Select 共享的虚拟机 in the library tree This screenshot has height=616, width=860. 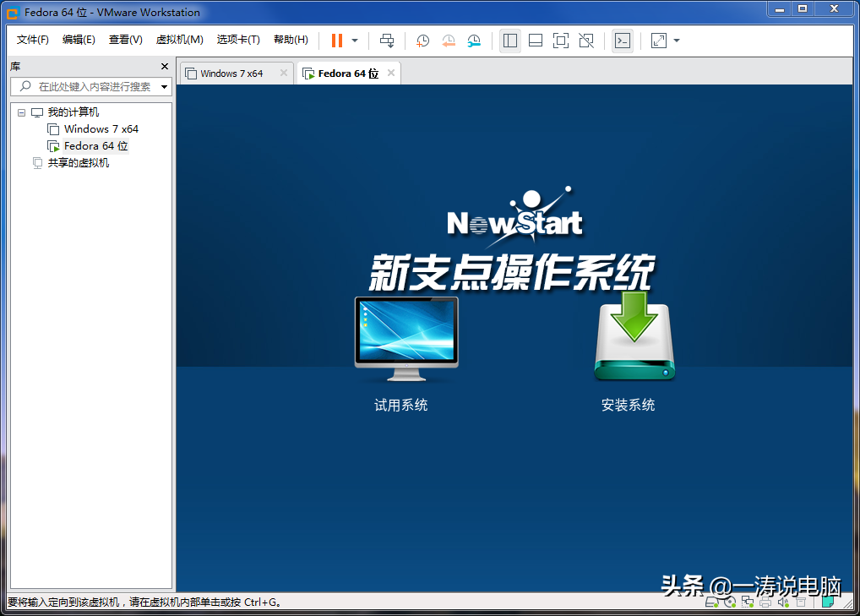click(x=78, y=163)
